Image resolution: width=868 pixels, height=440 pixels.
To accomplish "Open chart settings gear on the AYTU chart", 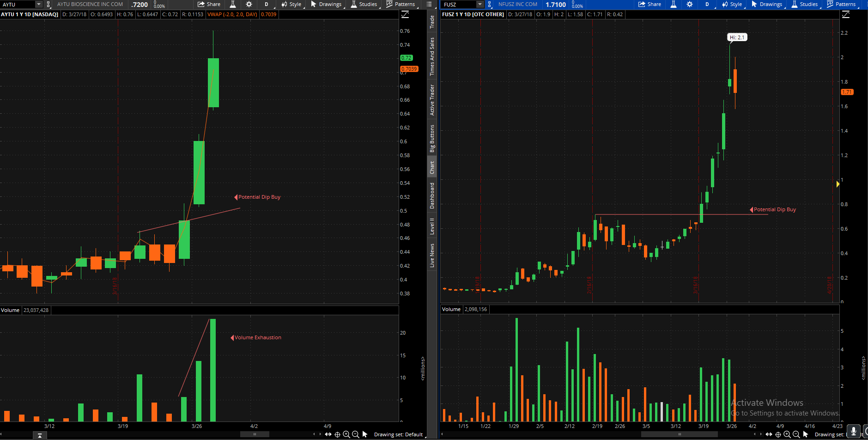I will coord(249,4).
